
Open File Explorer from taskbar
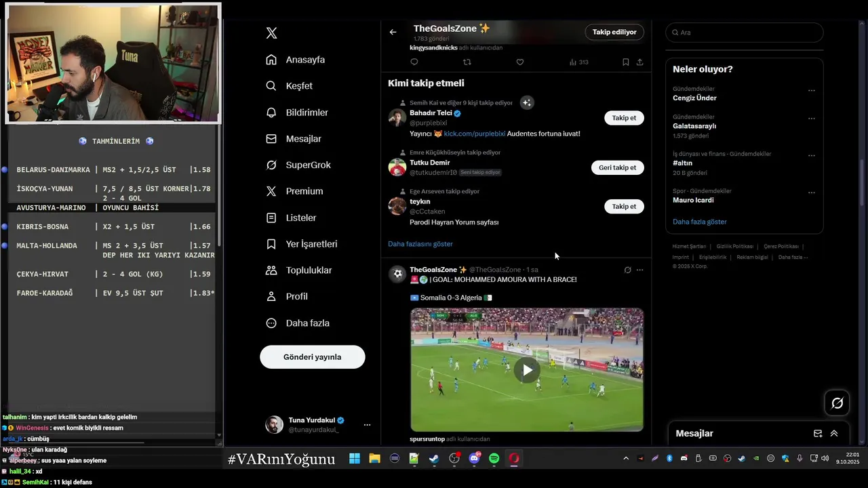point(374,459)
